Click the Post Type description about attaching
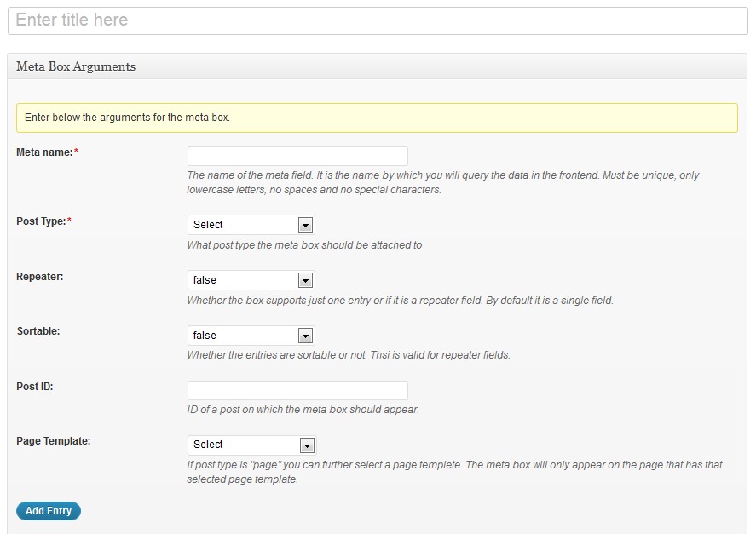This screenshot has height=534, width=756. coord(304,245)
